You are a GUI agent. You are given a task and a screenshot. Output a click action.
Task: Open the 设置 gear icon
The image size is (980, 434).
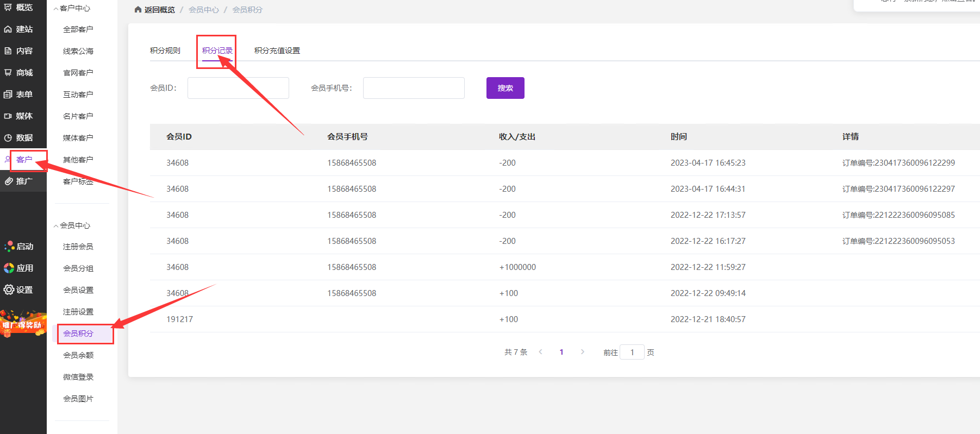9,290
